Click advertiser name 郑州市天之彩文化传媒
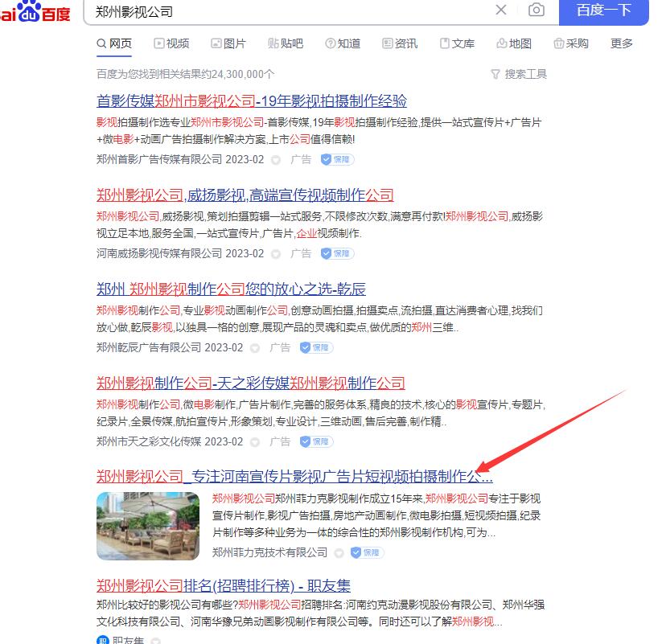The height and width of the screenshot is (644, 666). tap(149, 441)
